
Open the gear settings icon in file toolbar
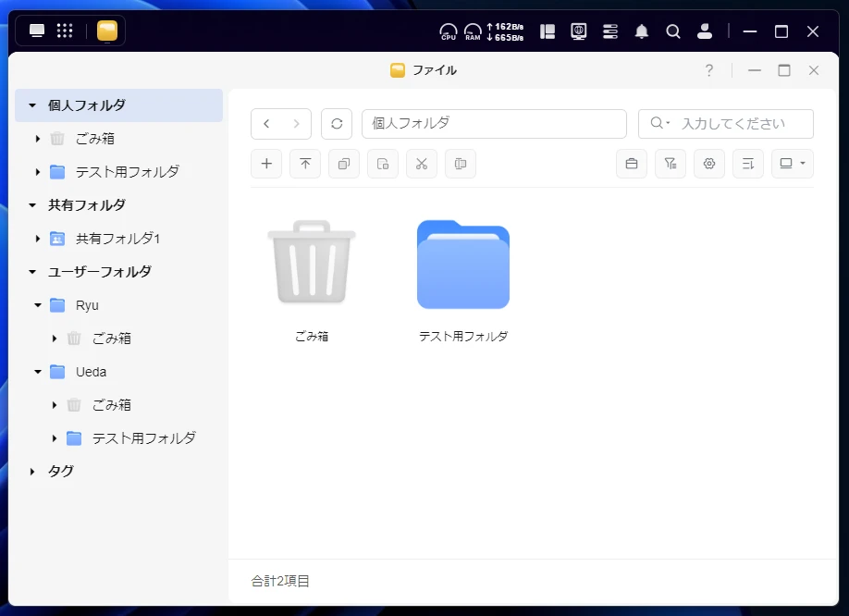coord(709,164)
